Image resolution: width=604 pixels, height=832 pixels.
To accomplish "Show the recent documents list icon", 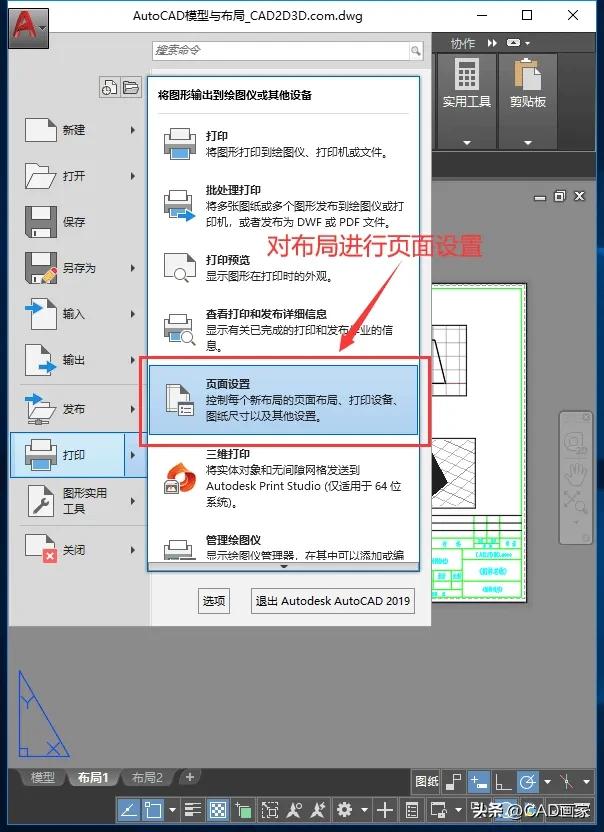I will 109,87.
